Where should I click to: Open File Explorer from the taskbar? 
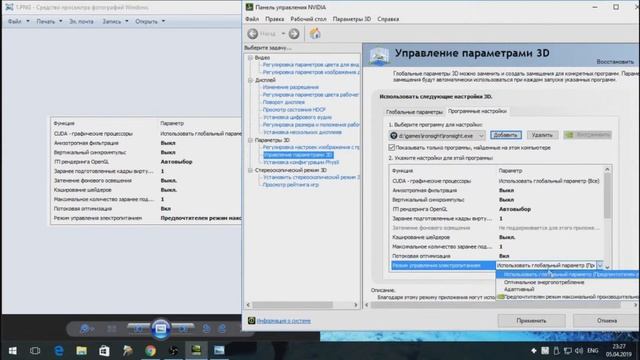tap(82, 351)
